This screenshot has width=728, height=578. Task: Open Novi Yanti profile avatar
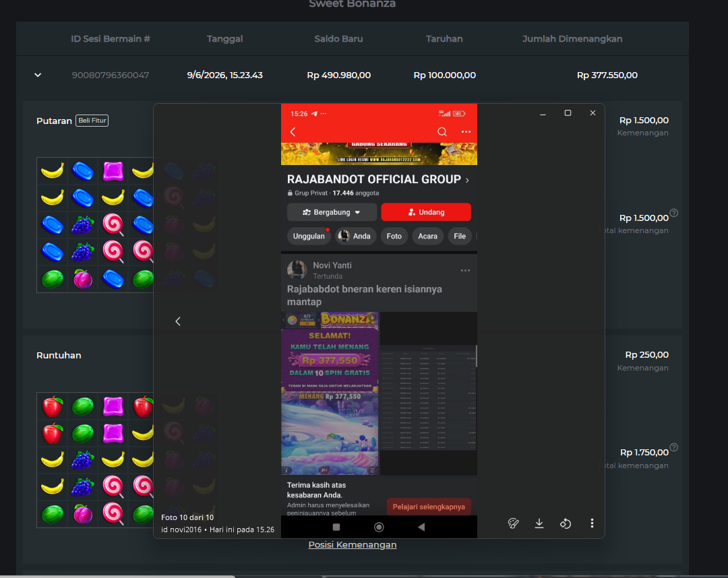(297, 270)
